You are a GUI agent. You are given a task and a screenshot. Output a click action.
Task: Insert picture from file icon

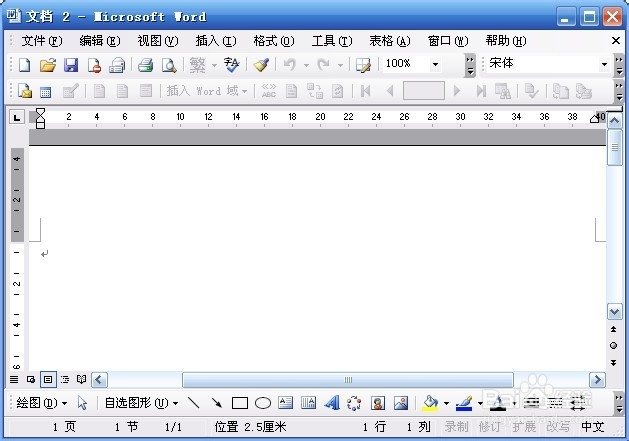point(401,402)
